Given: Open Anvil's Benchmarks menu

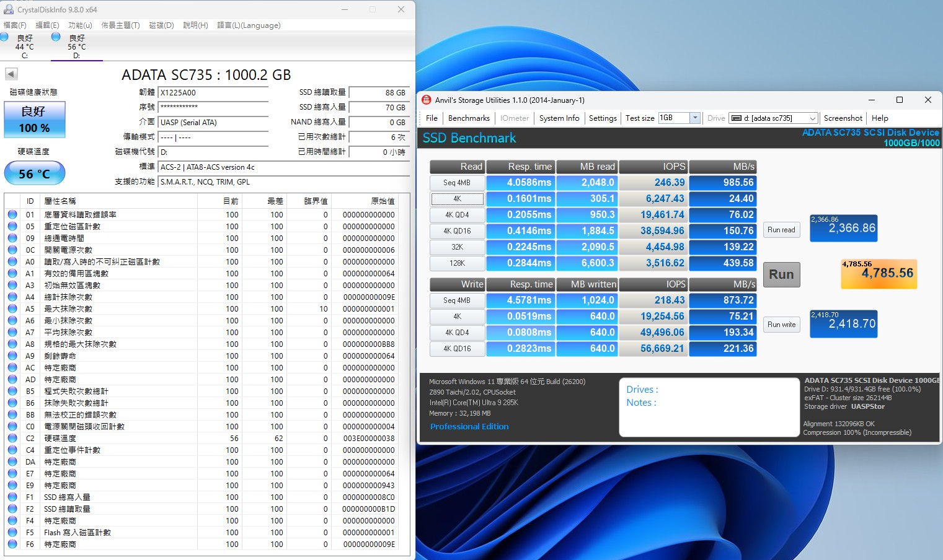Looking at the screenshot, I should coord(469,118).
